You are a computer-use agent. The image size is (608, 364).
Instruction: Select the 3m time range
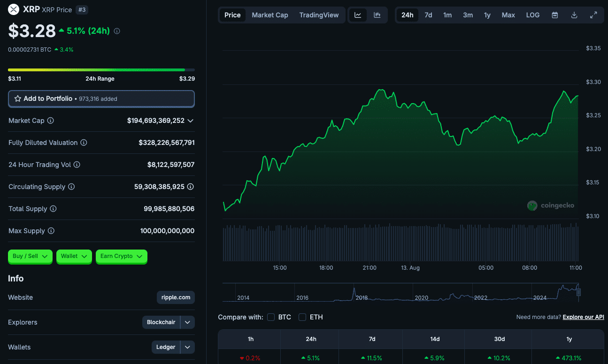coord(468,15)
